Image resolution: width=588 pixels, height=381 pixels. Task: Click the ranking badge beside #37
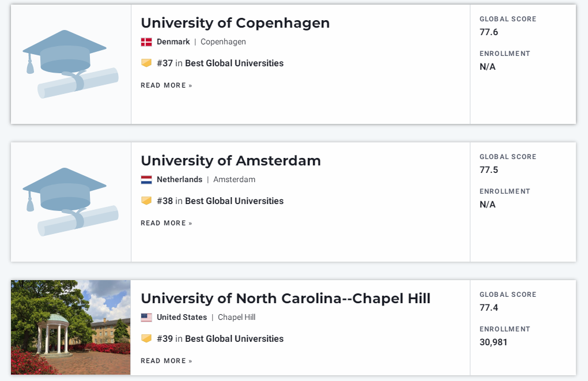(146, 63)
